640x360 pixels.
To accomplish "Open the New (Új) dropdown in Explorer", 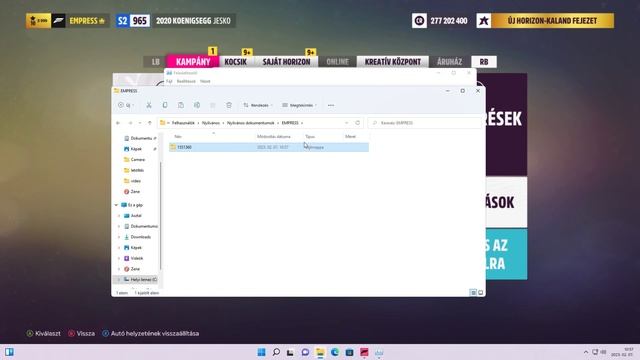I will tap(125, 105).
